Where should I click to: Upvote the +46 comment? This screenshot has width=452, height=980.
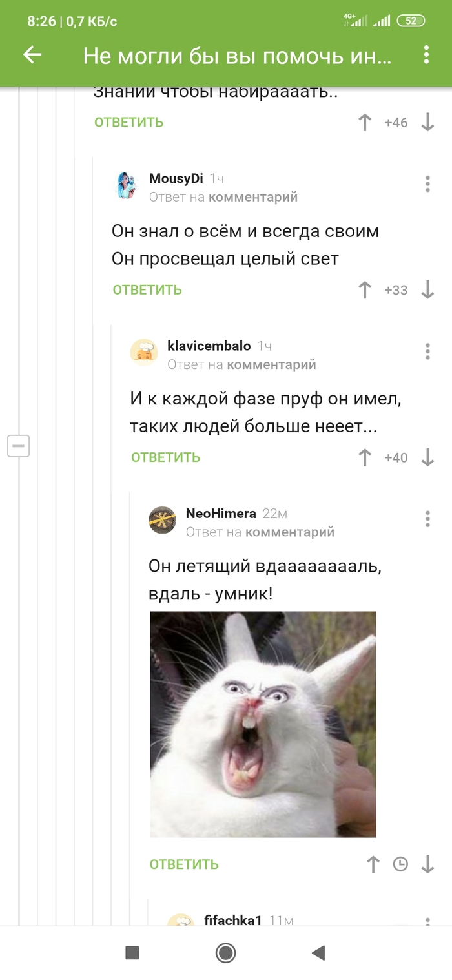point(365,123)
